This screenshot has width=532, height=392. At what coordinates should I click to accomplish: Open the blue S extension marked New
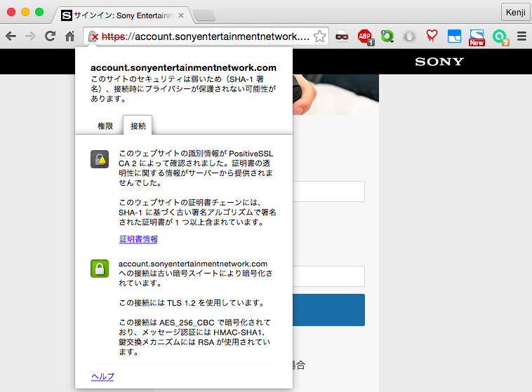coord(477,37)
